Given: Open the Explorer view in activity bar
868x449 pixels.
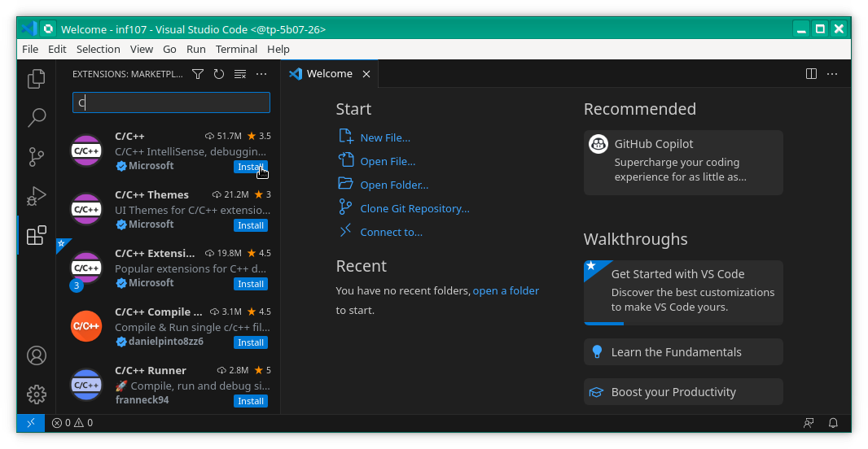Looking at the screenshot, I should click(37, 79).
